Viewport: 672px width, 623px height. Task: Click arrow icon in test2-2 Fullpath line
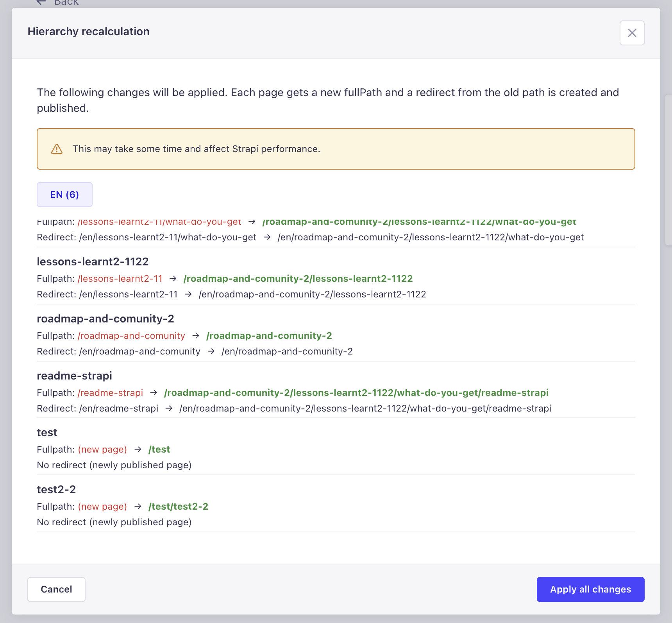(138, 507)
